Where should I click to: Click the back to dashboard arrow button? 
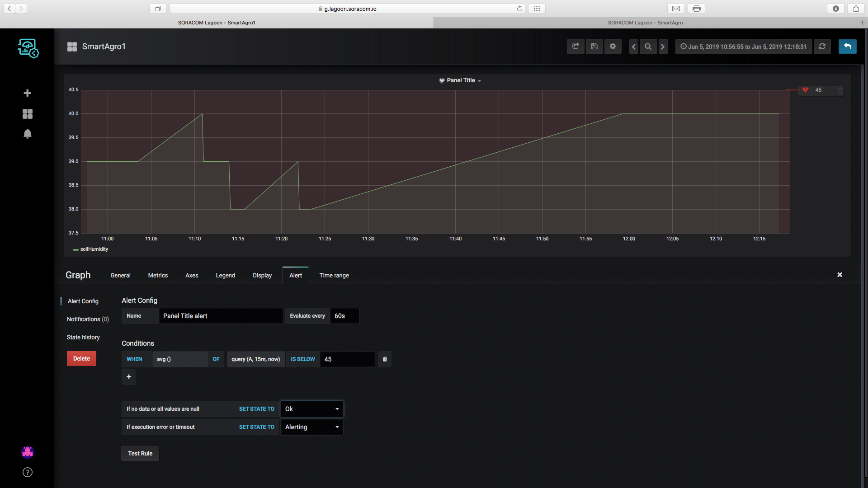tap(847, 47)
